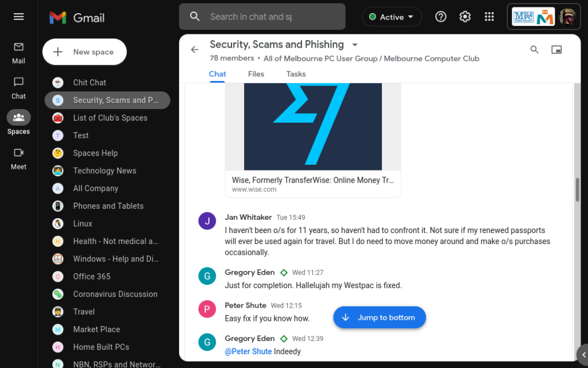Open the Help question mark icon
The image size is (588, 368).
[x=440, y=17]
